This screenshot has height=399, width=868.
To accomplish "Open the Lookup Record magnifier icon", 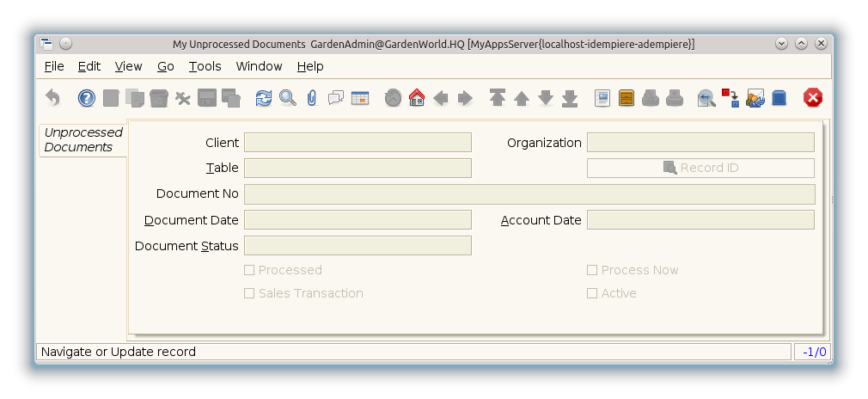I will 288,99.
